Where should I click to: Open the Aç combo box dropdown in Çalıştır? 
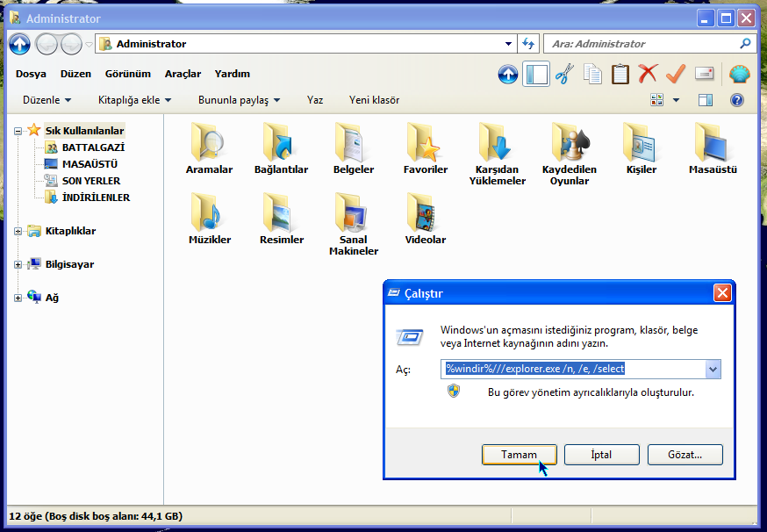click(713, 370)
